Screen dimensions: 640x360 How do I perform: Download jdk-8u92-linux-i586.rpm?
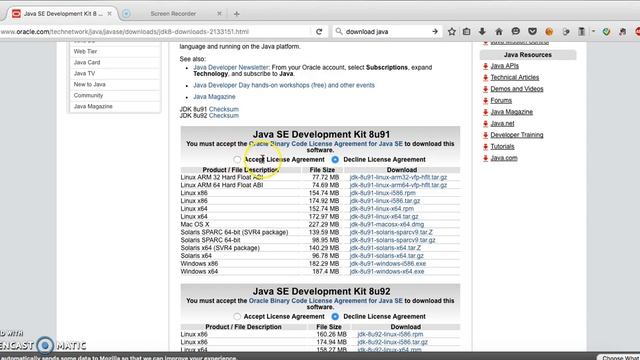pyautogui.click(x=390, y=334)
